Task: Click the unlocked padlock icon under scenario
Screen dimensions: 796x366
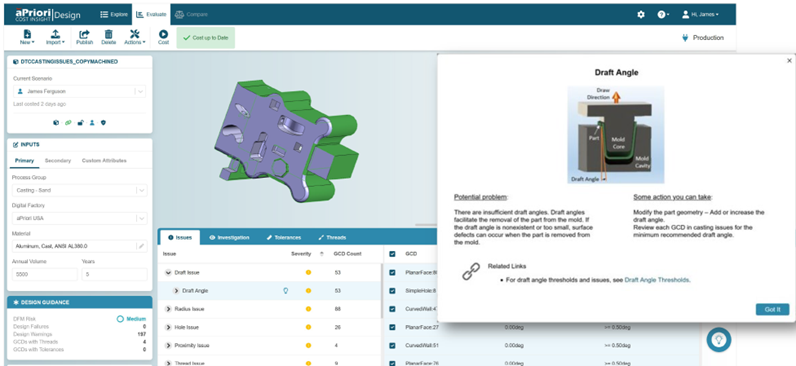Action: [x=80, y=122]
